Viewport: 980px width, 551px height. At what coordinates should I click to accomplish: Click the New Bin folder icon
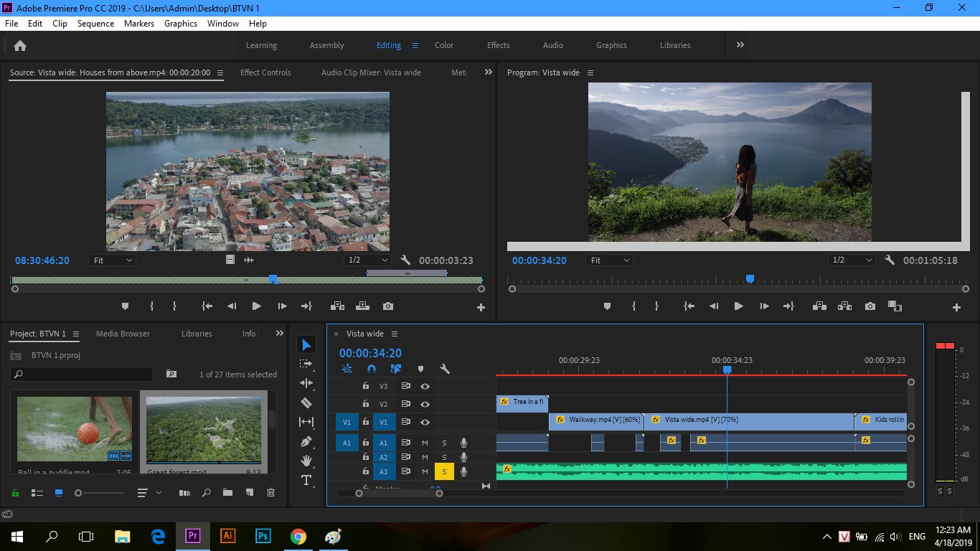[227, 493]
